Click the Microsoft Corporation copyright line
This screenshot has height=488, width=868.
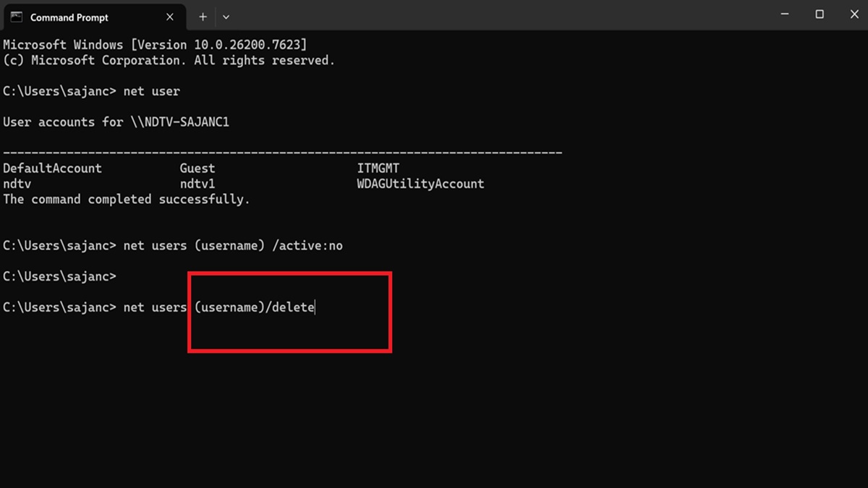point(169,61)
